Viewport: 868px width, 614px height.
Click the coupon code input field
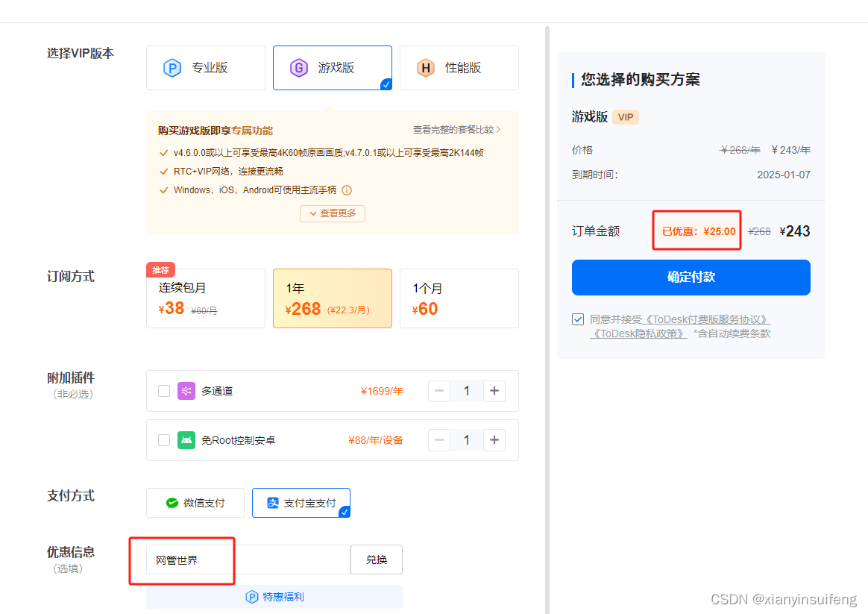pos(248,560)
